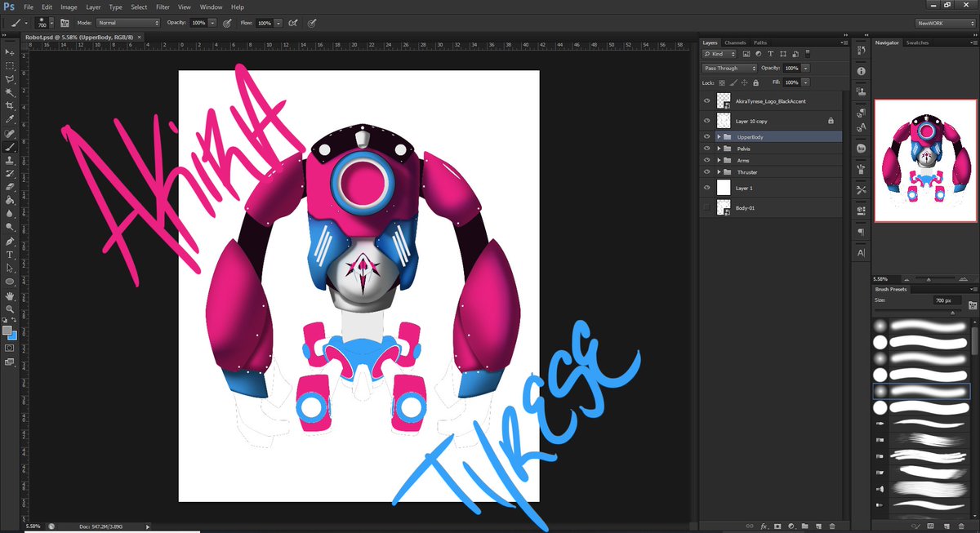Select the Path Selection tool
This screenshot has width=980, height=533.
(x=10, y=268)
